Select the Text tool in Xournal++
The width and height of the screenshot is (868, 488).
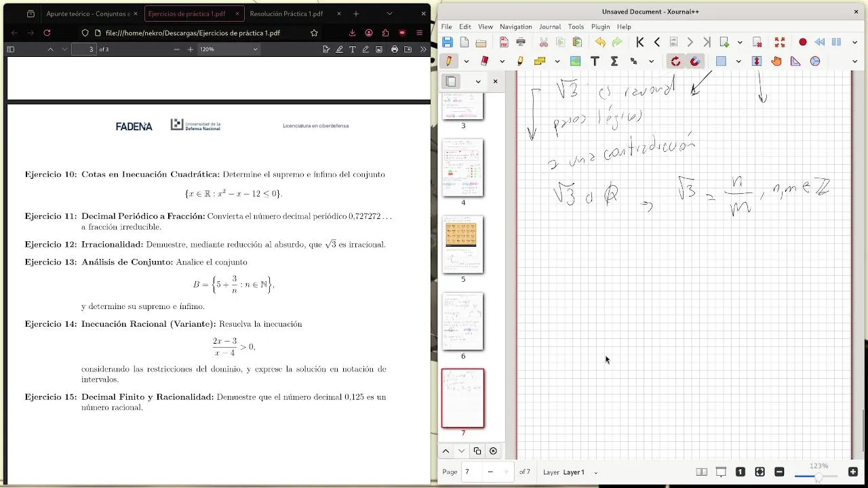[595, 61]
